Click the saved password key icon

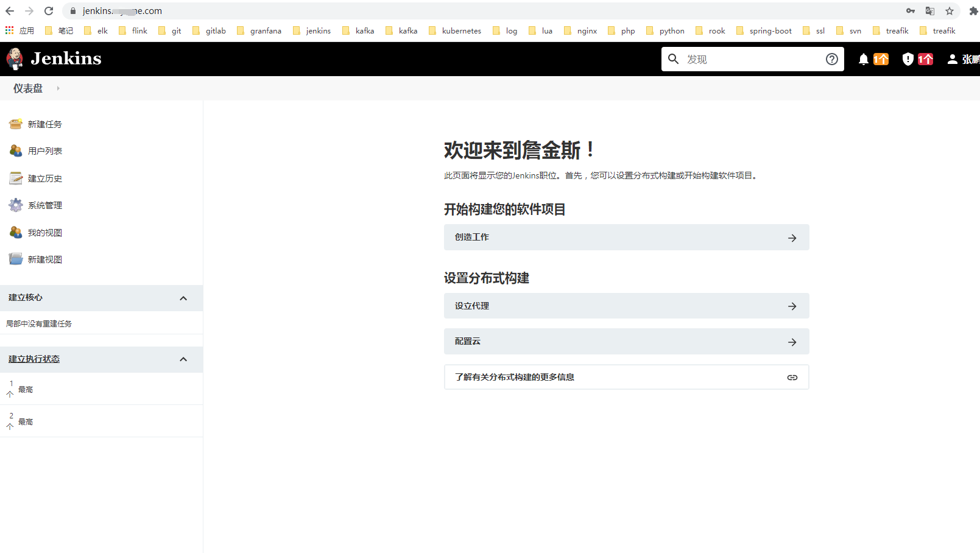click(911, 11)
